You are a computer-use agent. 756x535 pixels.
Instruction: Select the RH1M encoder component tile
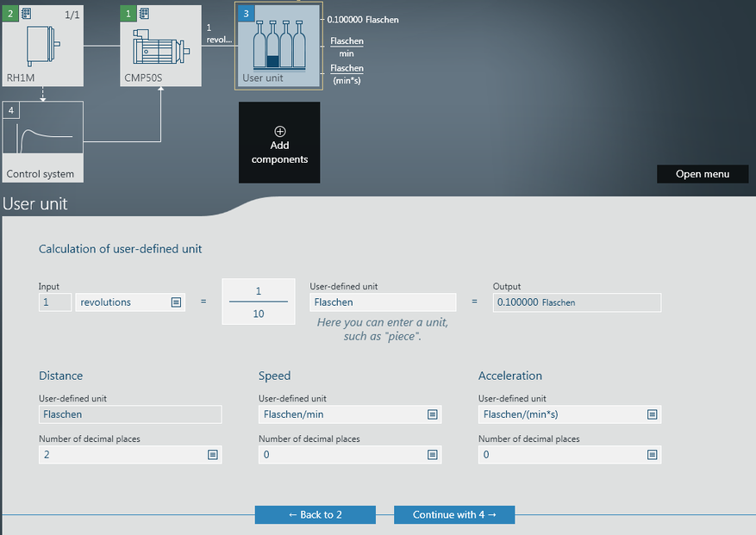tap(42, 48)
